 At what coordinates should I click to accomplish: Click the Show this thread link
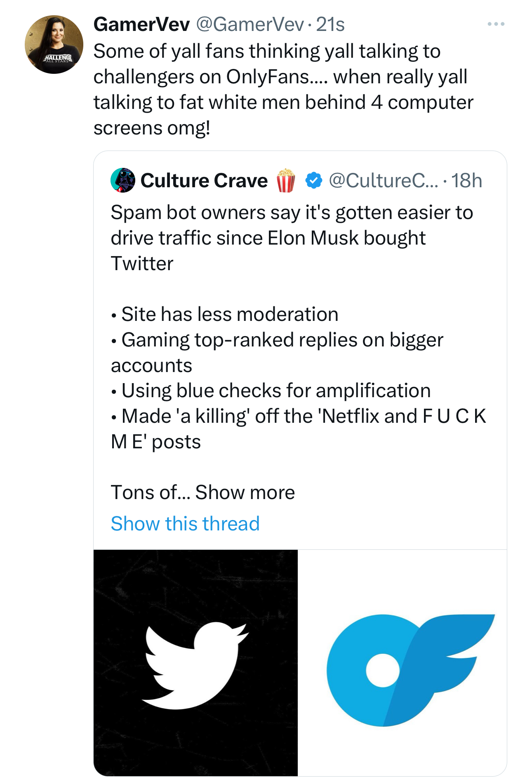(185, 523)
